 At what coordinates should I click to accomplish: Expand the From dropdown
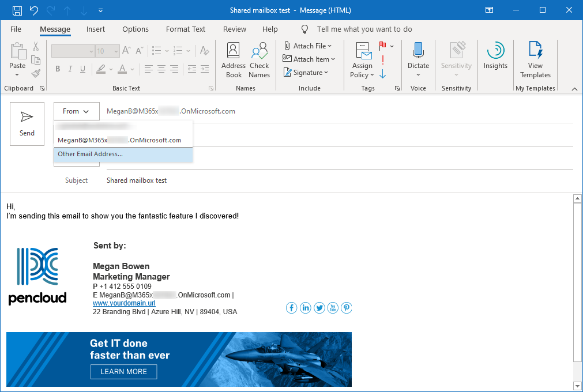coord(76,111)
